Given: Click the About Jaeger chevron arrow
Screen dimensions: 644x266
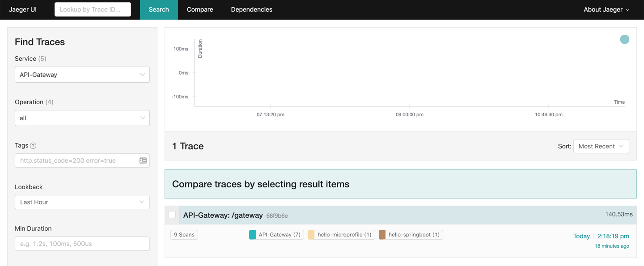Looking at the screenshot, I should (627, 10).
